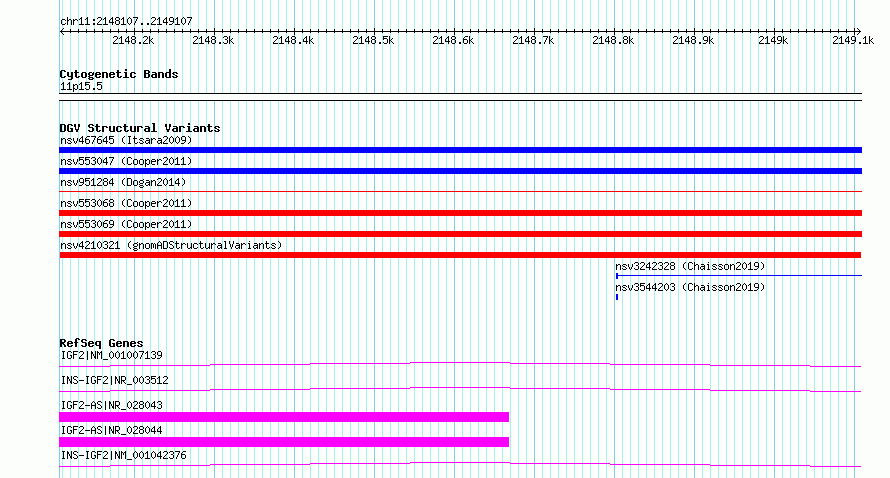Click the 2148.5k ruler tick label
The height and width of the screenshot is (478, 890).
coord(373,40)
